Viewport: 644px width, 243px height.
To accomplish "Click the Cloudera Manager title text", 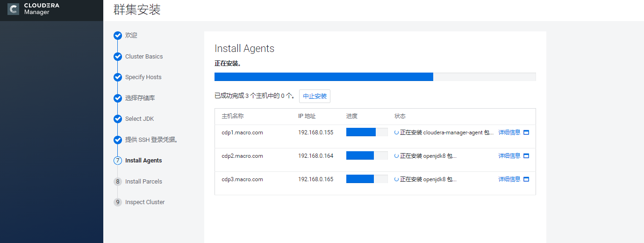I will tap(42, 9).
